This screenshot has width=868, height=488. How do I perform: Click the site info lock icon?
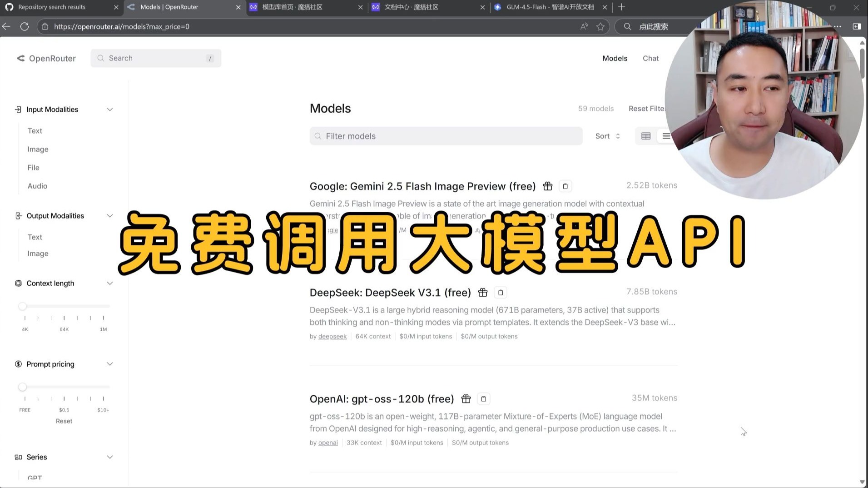[x=45, y=26]
